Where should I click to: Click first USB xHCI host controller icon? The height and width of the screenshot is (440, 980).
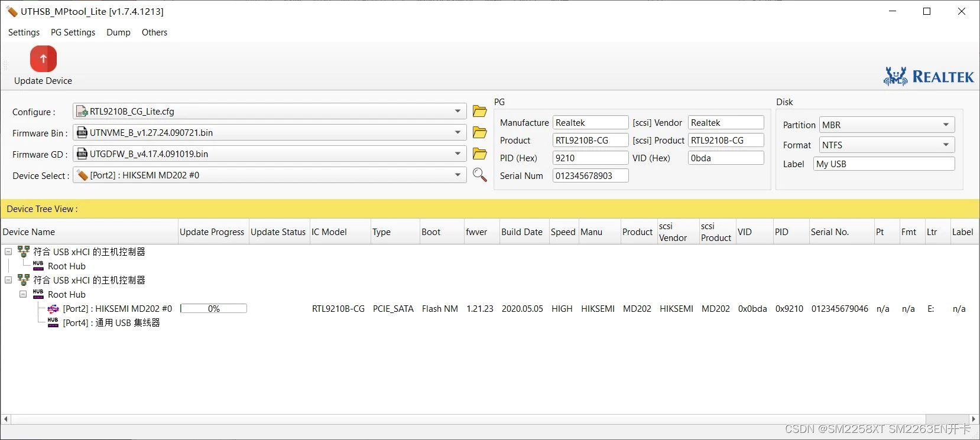coord(24,252)
